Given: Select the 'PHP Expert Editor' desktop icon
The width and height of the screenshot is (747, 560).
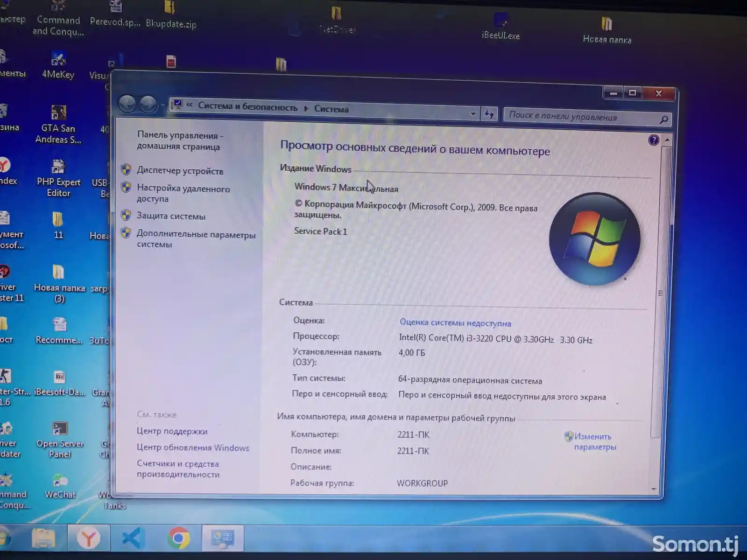Looking at the screenshot, I should click(58, 178).
